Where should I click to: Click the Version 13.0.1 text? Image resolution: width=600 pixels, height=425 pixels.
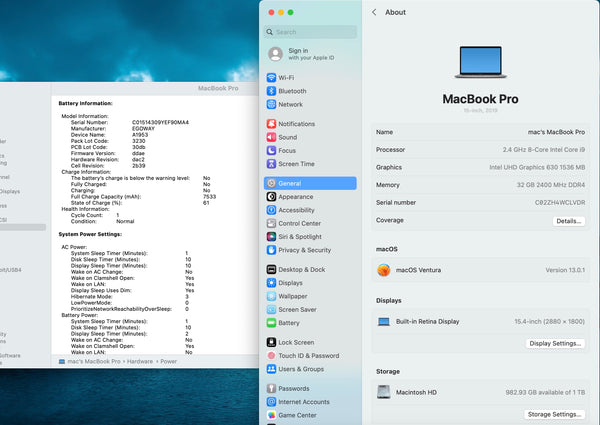(x=565, y=270)
